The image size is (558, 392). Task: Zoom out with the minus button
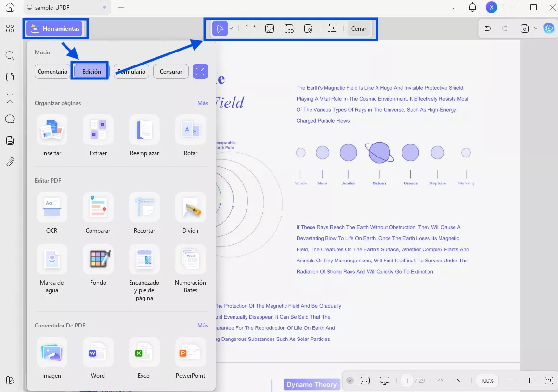510,380
